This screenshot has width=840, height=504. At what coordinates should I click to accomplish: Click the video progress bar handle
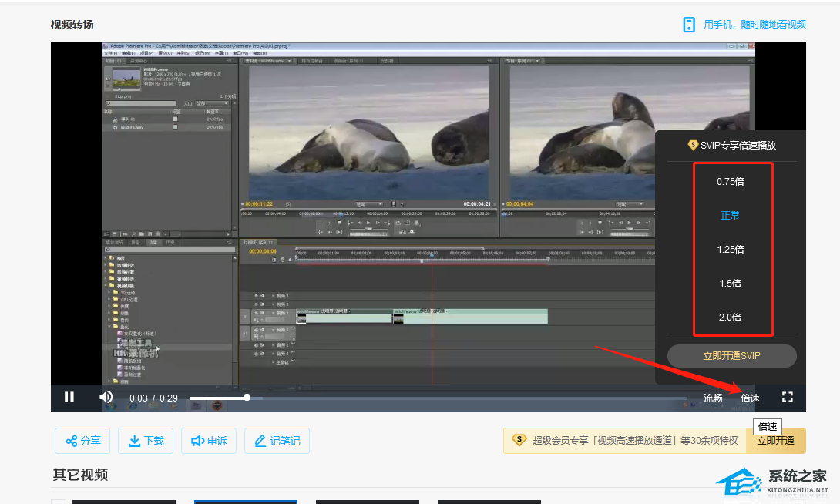point(247,398)
